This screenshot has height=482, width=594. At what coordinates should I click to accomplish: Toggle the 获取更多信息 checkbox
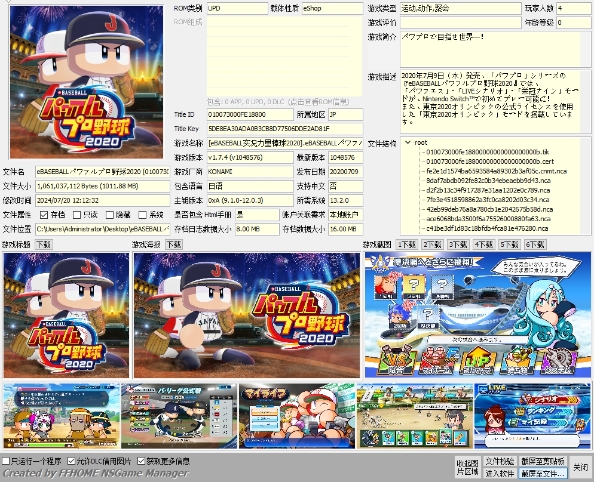coord(141,461)
